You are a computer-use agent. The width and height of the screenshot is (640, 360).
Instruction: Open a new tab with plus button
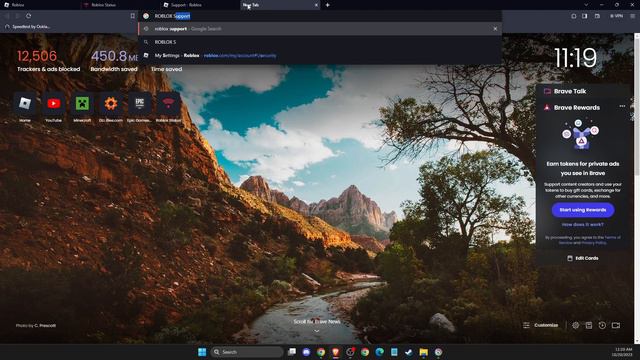(x=327, y=5)
